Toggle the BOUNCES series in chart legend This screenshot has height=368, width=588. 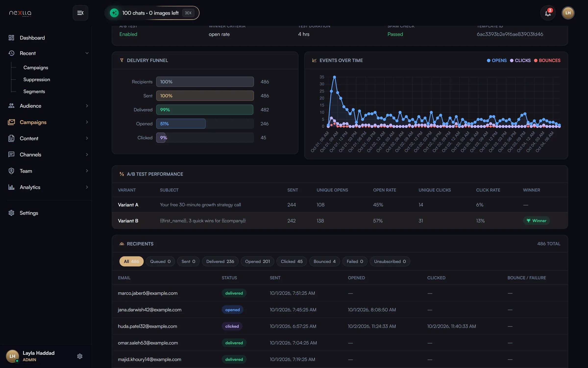(x=547, y=60)
